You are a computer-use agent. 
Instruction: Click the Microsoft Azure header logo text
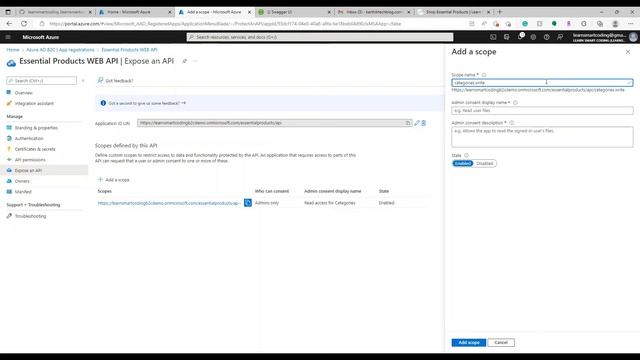click(x=40, y=37)
